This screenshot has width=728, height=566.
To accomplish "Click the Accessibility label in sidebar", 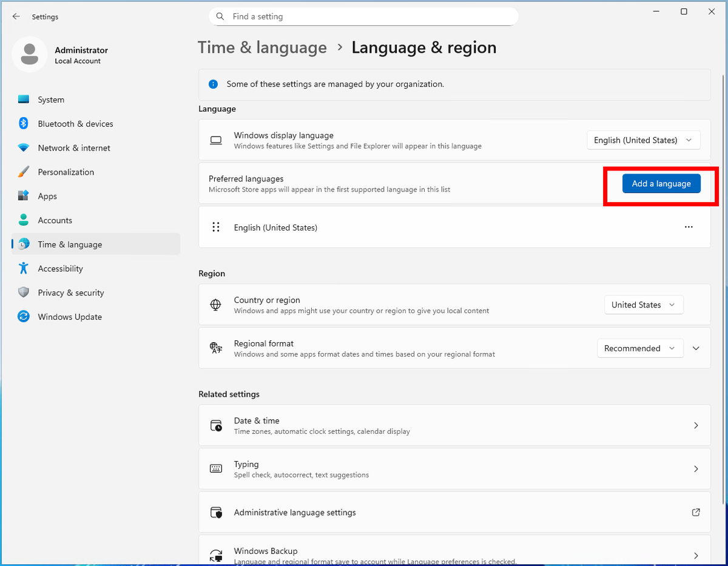I will 60,269.
